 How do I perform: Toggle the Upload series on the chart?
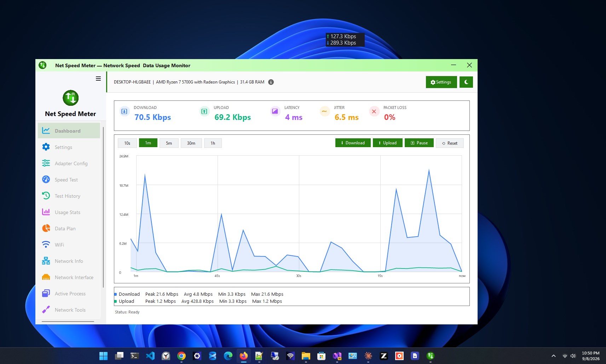(x=388, y=143)
